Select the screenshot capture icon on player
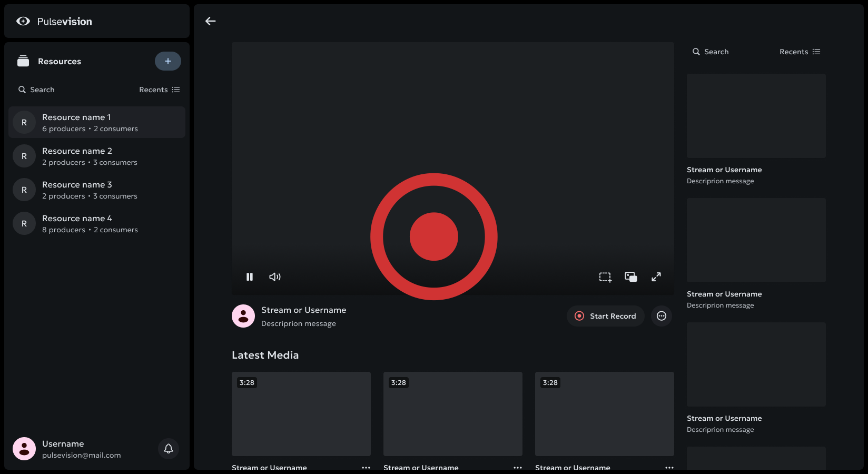 (x=605, y=276)
